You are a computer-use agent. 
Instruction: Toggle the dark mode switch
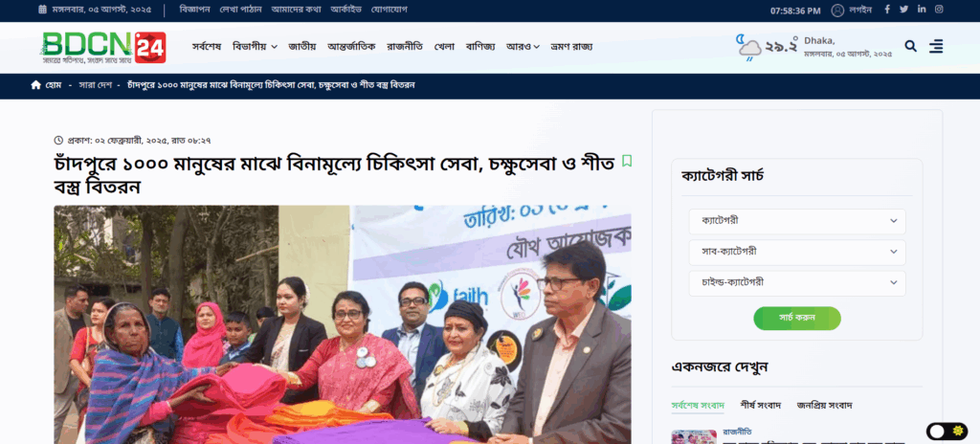947,432
